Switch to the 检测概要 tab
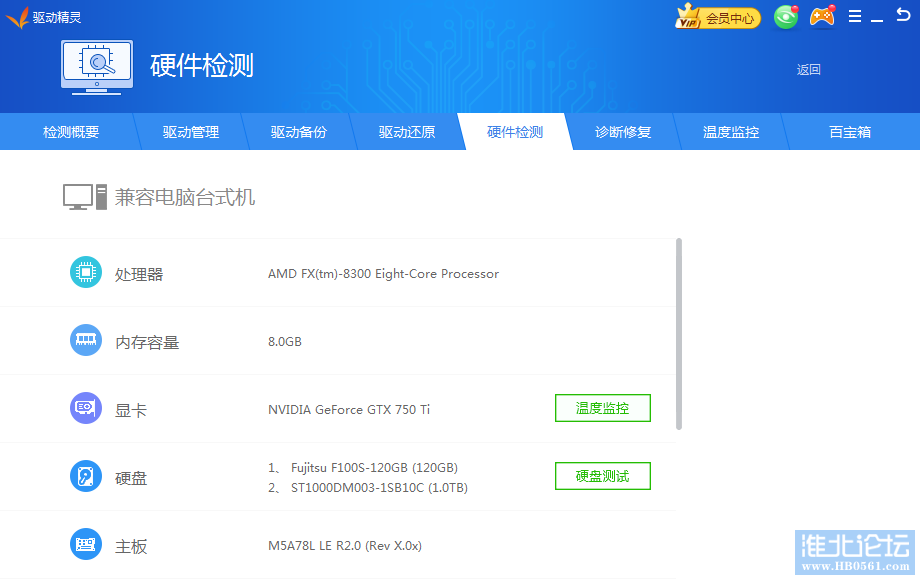The width and height of the screenshot is (920, 580). tap(71, 132)
